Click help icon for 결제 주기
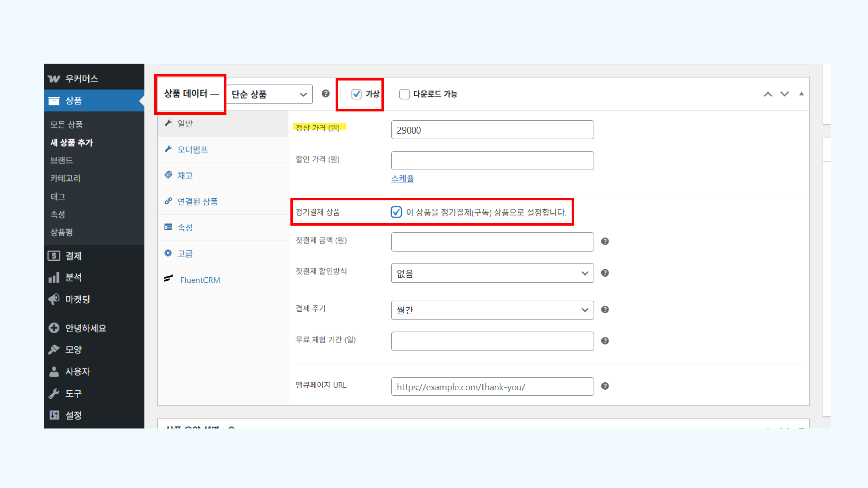The image size is (868, 488). tap(605, 309)
